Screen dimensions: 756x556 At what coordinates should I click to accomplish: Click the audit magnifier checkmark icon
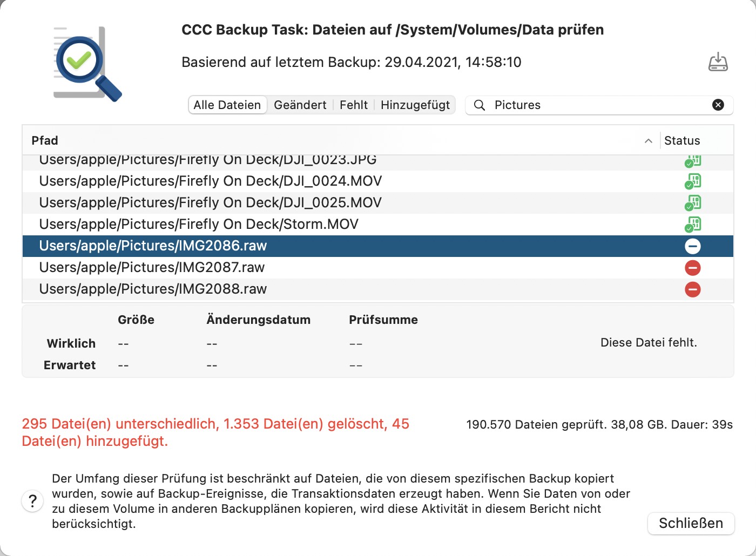(87, 64)
